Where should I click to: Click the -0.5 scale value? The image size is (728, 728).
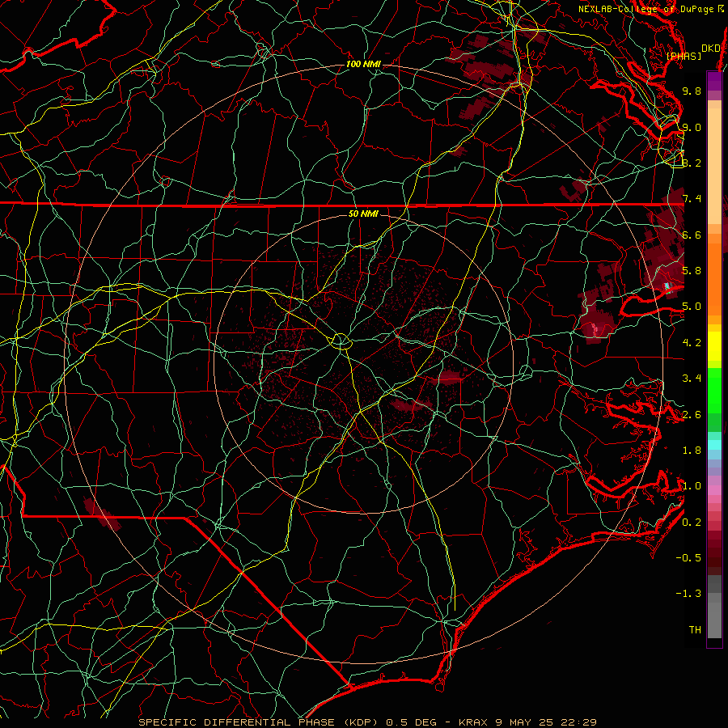(x=688, y=558)
